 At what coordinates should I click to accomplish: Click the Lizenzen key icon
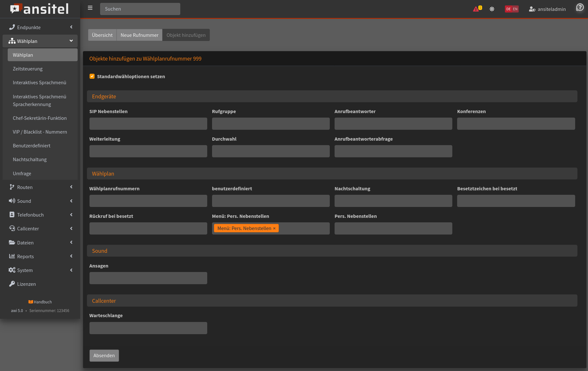tap(12, 284)
